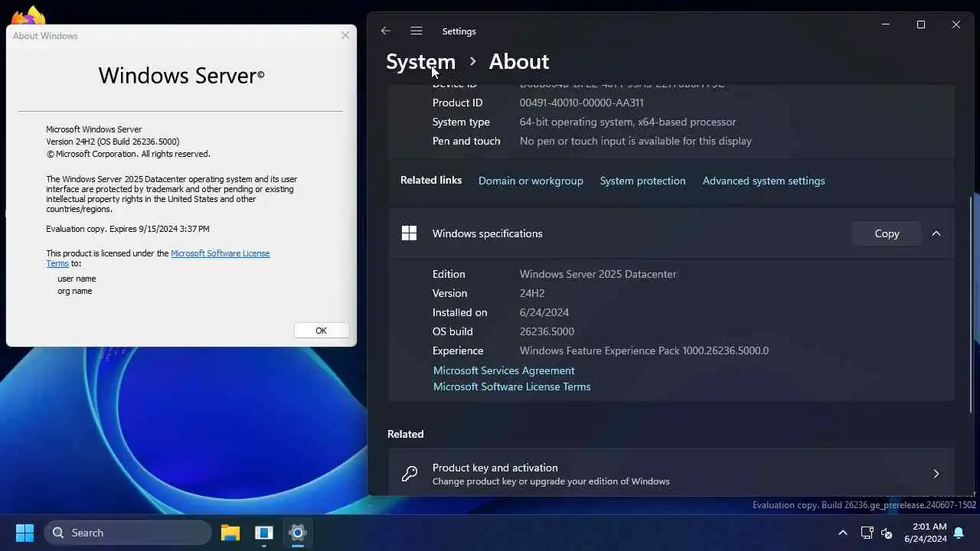Open Domain or workgroup link
Image resolution: width=980 pixels, height=551 pixels.
click(531, 181)
